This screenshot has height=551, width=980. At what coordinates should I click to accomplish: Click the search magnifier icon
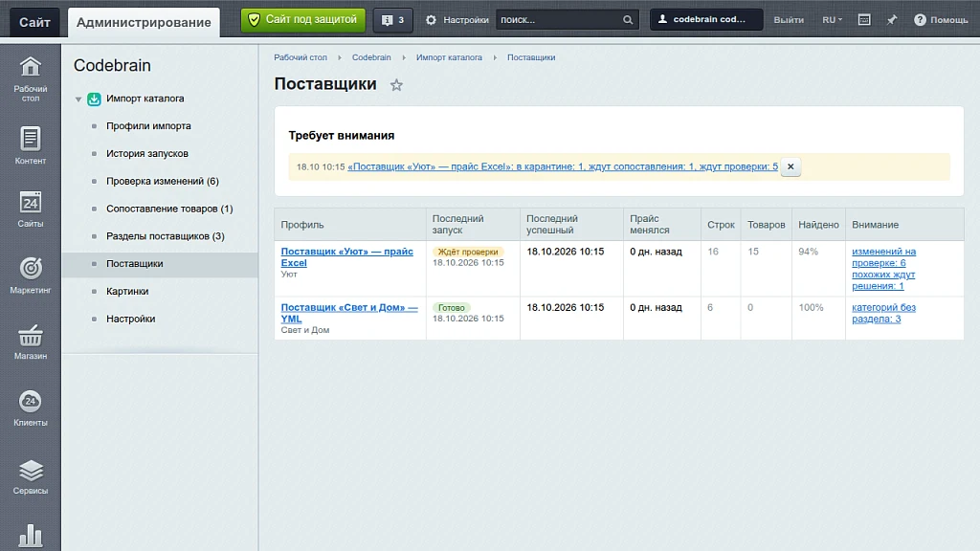pos(628,20)
